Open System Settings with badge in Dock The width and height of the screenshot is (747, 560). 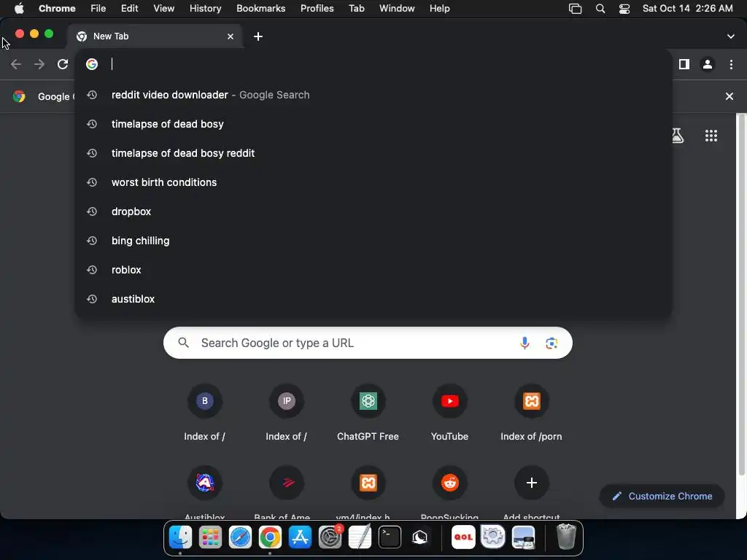[x=330, y=537]
